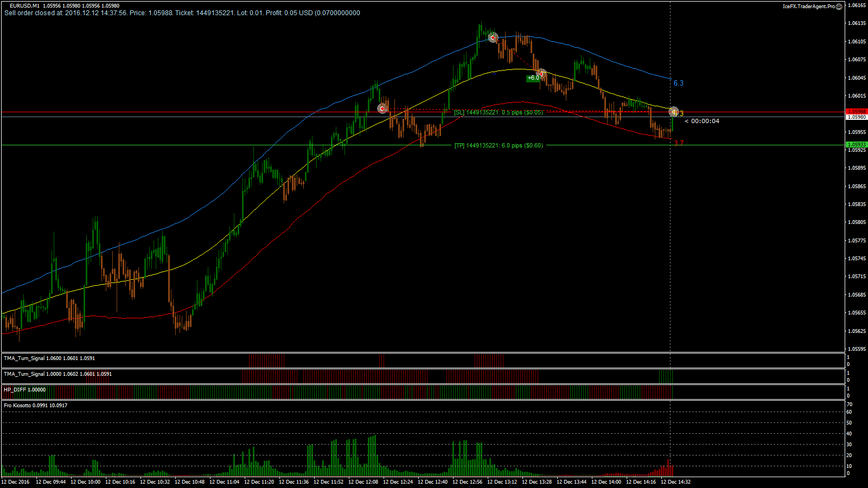Click 1.05595 on the price axis

coord(857,349)
